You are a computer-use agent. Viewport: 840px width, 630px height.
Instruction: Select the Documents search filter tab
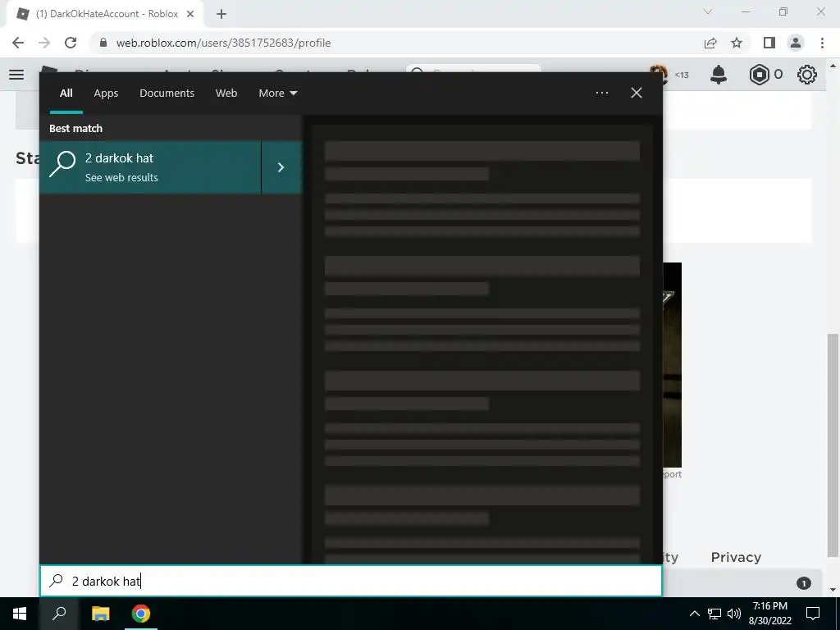pos(167,94)
